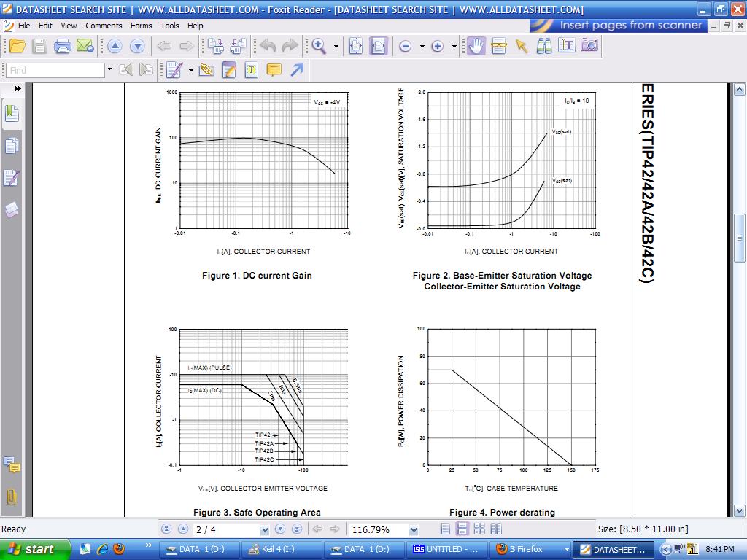Image resolution: width=747 pixels, height=560 pixels.
Task: Open the Pages thumbnail side panel
Action: pyautogui.click(x=12, y=146)
